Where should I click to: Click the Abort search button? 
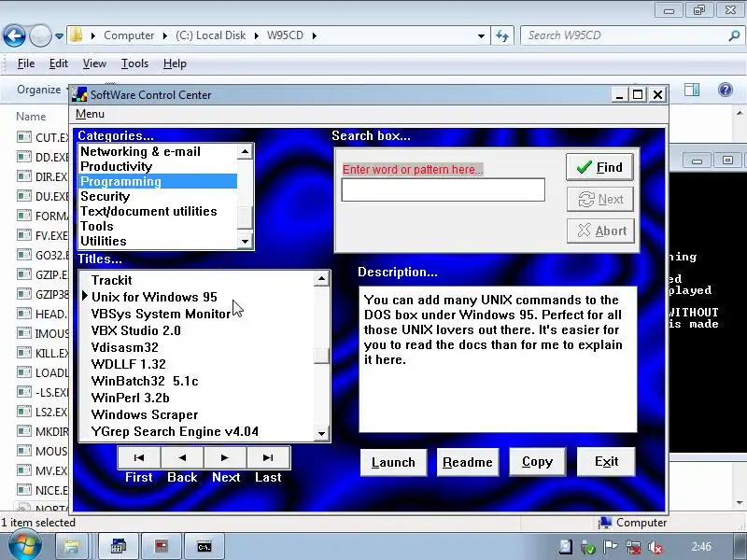point(600,231)
